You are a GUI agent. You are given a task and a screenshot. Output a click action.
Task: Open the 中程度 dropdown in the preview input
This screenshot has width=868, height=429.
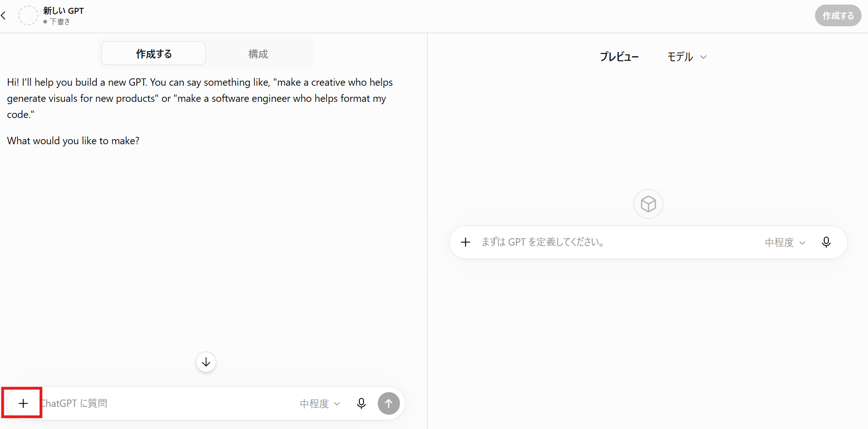(x=785, y=242)
